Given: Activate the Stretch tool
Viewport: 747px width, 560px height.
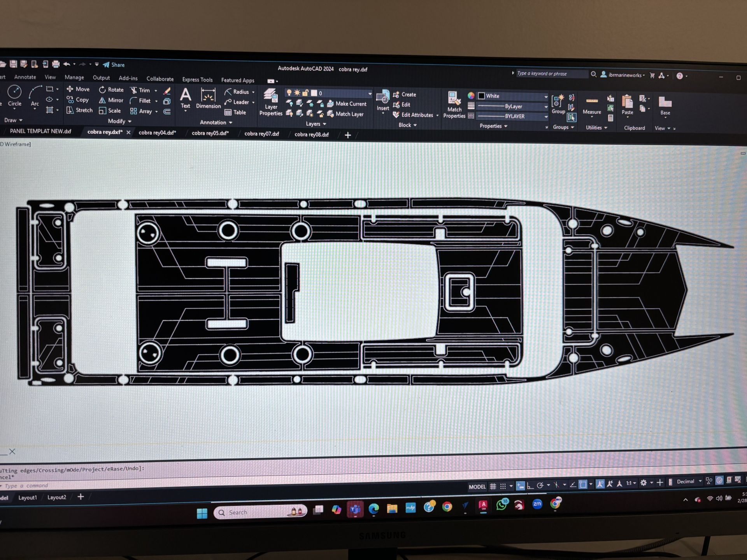Looking at the screenshot, I should pyautogui.click(x=80, y=110).
